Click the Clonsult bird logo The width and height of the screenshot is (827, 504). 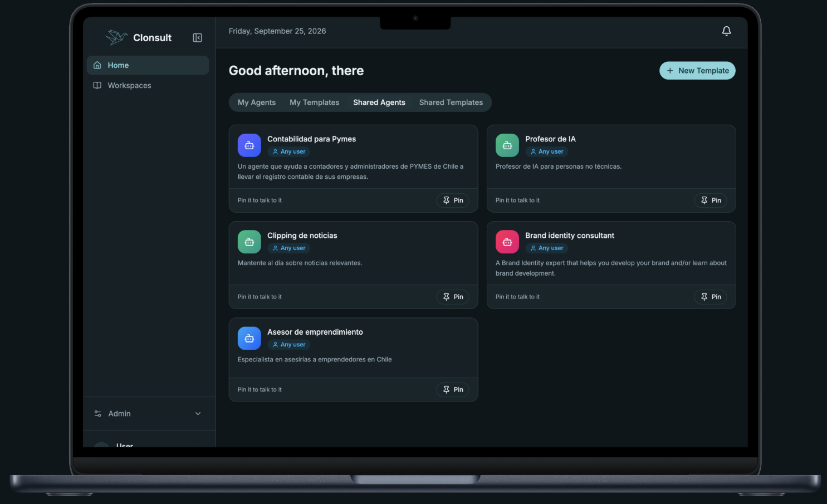[116, 37]
